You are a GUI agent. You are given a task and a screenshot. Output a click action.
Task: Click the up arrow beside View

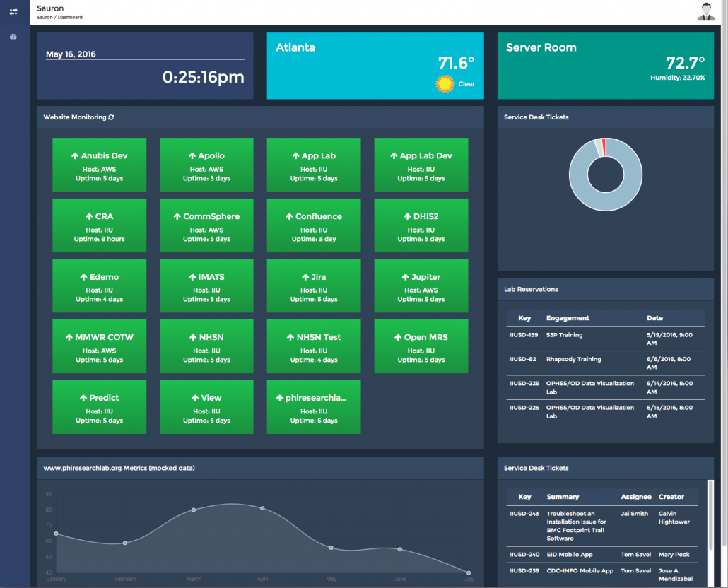pos(196,398)
